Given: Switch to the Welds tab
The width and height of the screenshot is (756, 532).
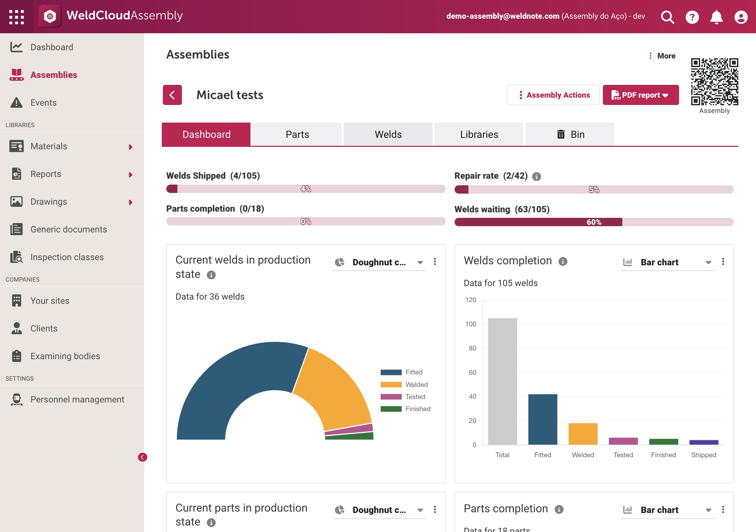Looking at the screenshot, I should click(388, 134).
